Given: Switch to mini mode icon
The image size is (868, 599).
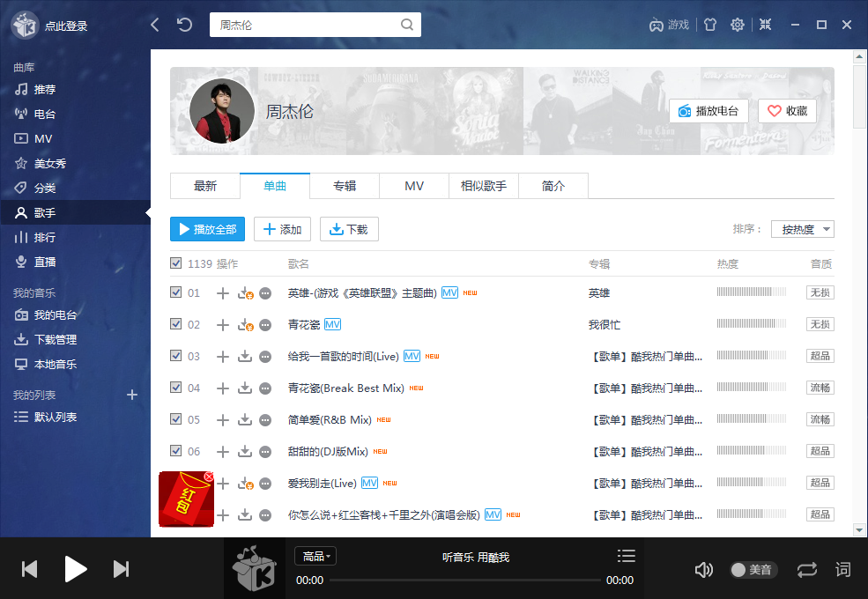Looking at the screenshot, I should click(765, 25).
